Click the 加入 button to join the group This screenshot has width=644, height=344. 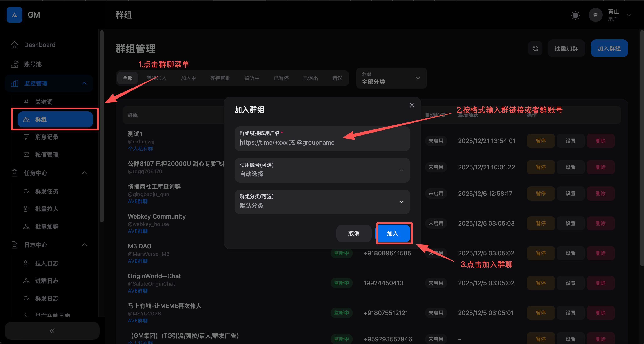394,233
